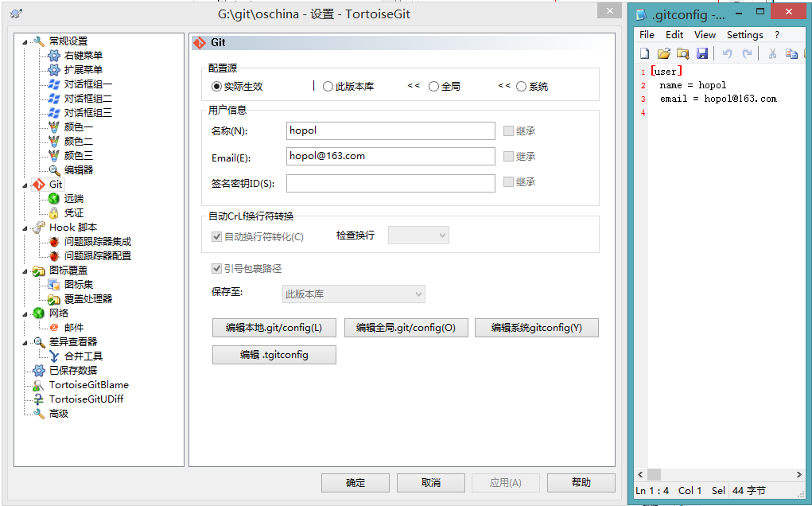Click the Undo arrow in .gitconfig editor toolbar

click(728, 53)
